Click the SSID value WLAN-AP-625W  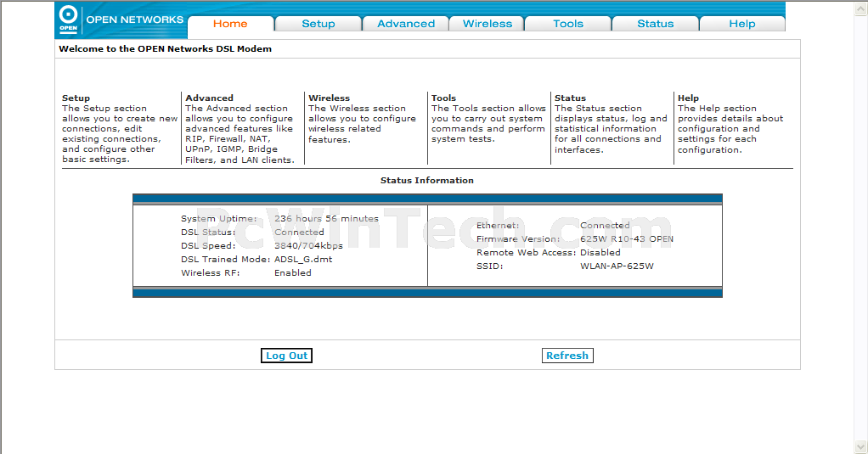(617, 266)
